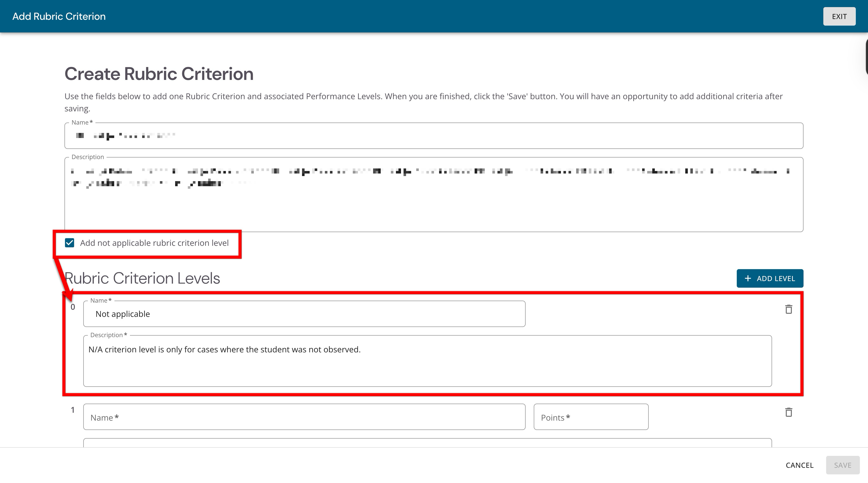Exit the Add Rubric Criterion dialog
Viewport: 868px width, 483px height.
[x=839, y=16]
